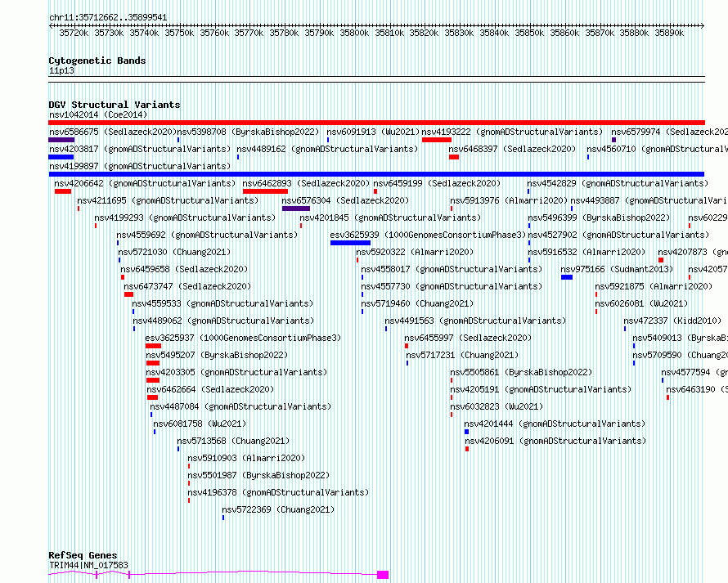Image resolution: width=728 pixels, height=583 pixels.
Task: Open nsv472337 (Kidd2010) label
Action: coord(672,321)
